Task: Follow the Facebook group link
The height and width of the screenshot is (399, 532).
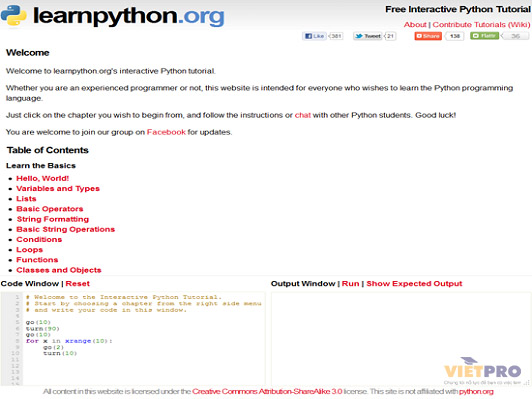Action: [166, 132]
